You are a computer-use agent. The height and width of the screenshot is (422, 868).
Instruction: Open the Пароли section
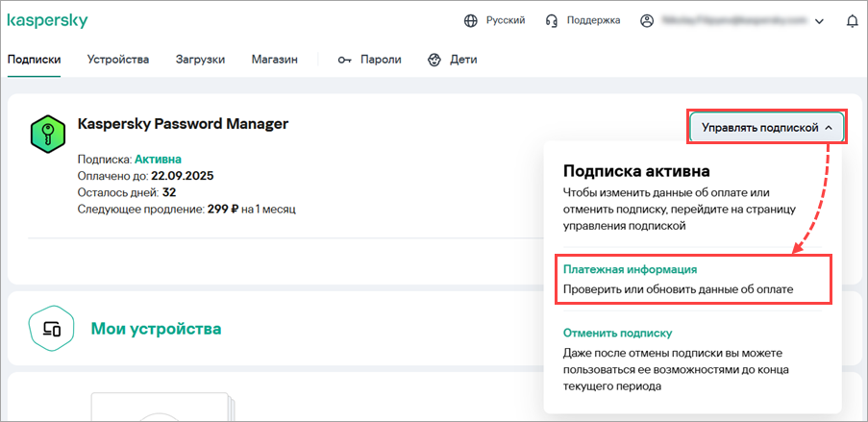coord(381,60)
